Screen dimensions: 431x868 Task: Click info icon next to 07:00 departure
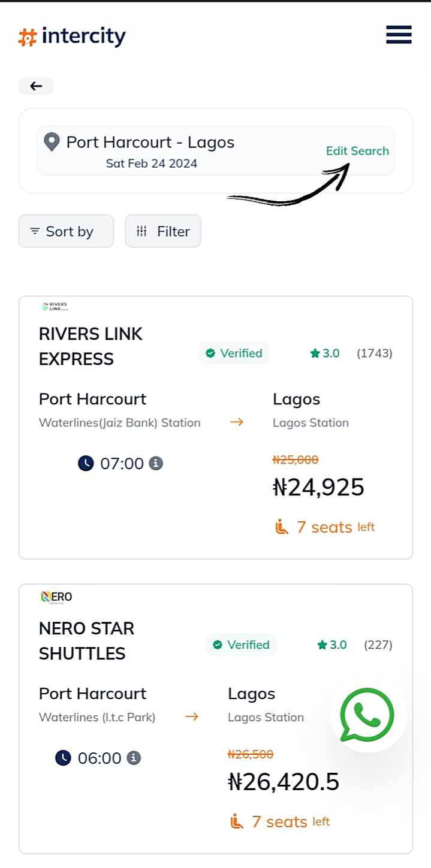[156, 463]
